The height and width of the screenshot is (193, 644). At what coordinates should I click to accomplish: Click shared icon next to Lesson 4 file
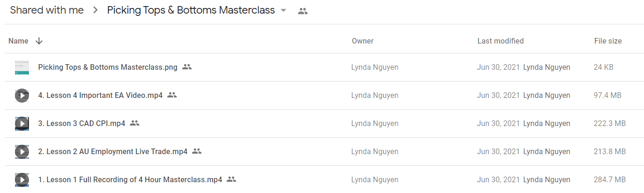[172, 95]
